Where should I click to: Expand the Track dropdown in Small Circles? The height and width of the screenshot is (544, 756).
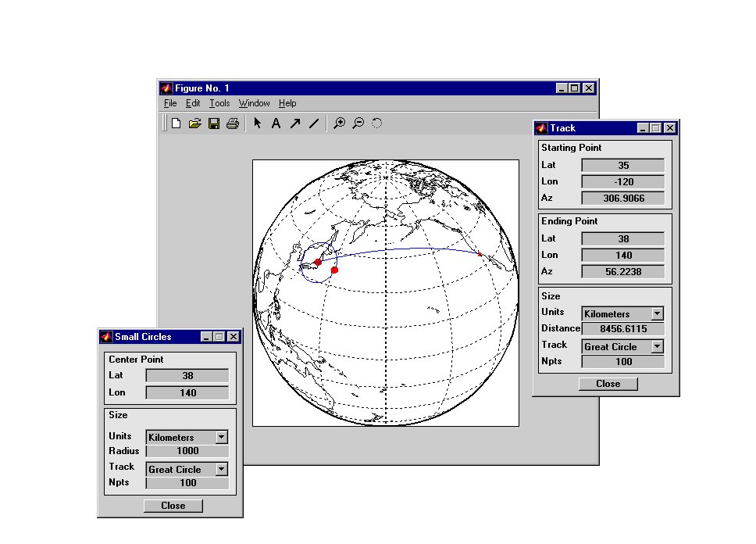point(221,469)
